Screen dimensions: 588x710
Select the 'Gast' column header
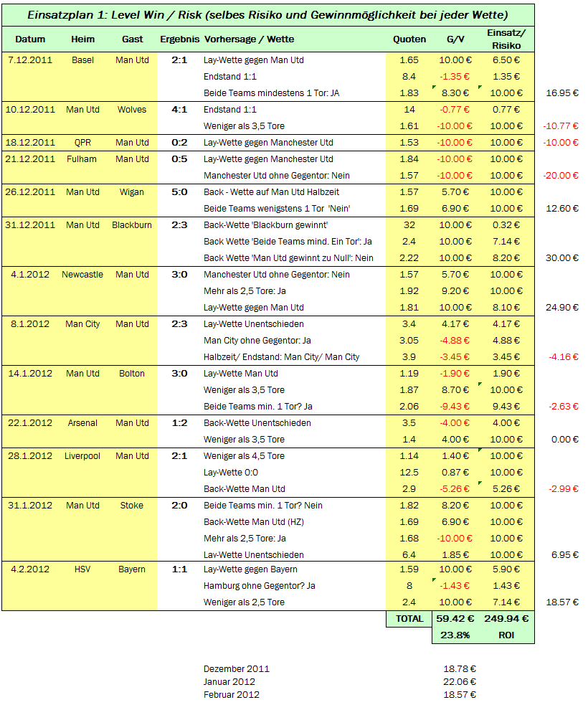pos(132,39)
